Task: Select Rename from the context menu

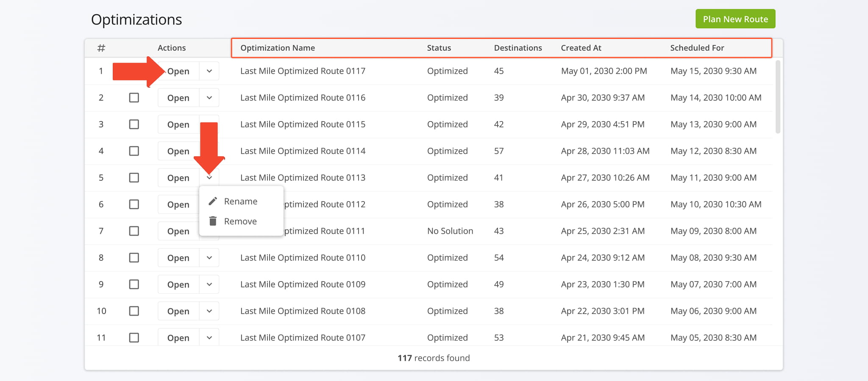Action: [x=240, y=202]
